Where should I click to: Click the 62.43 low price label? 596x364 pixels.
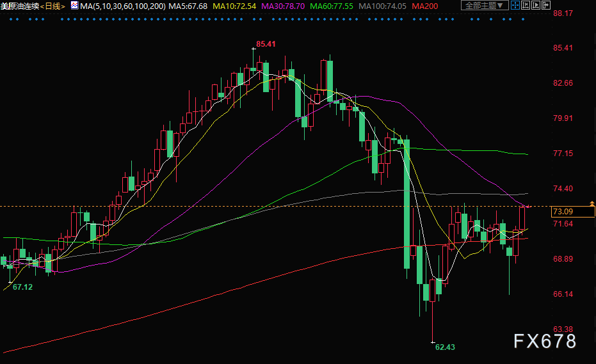click(445, 347)
